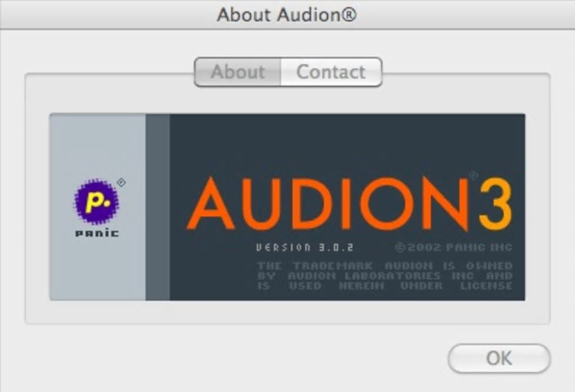Click the 'Version 3.0.2' text
The height and width of the screenshot is (392, 575).
(305, 248)
